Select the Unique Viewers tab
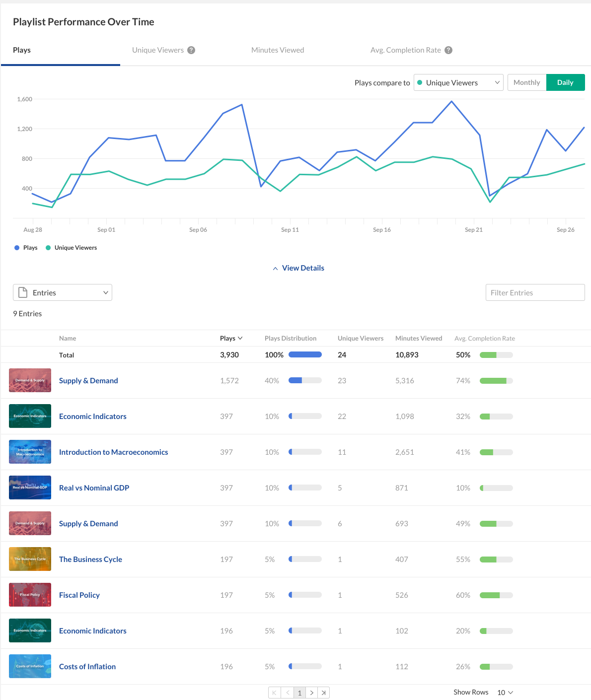 click(x=158, y=50)
